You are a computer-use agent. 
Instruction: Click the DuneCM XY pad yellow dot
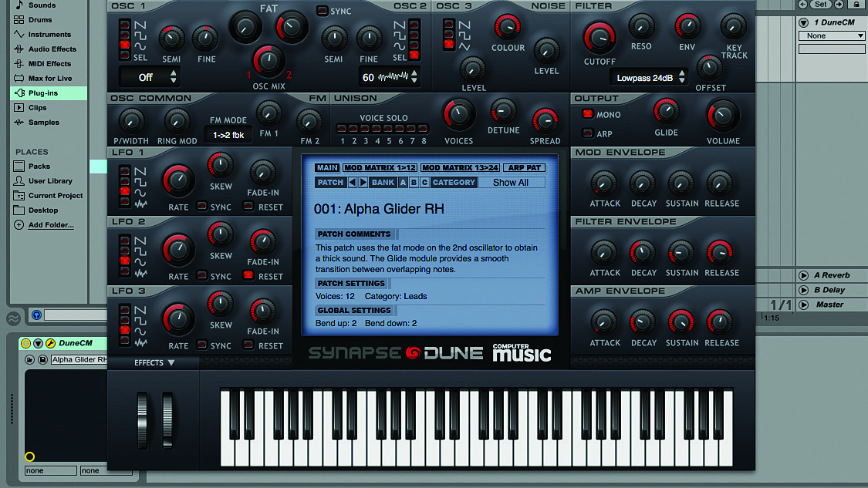30,456
